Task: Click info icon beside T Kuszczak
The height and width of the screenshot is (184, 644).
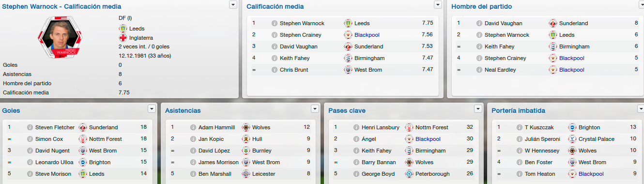Action: (x=520, y=127)
